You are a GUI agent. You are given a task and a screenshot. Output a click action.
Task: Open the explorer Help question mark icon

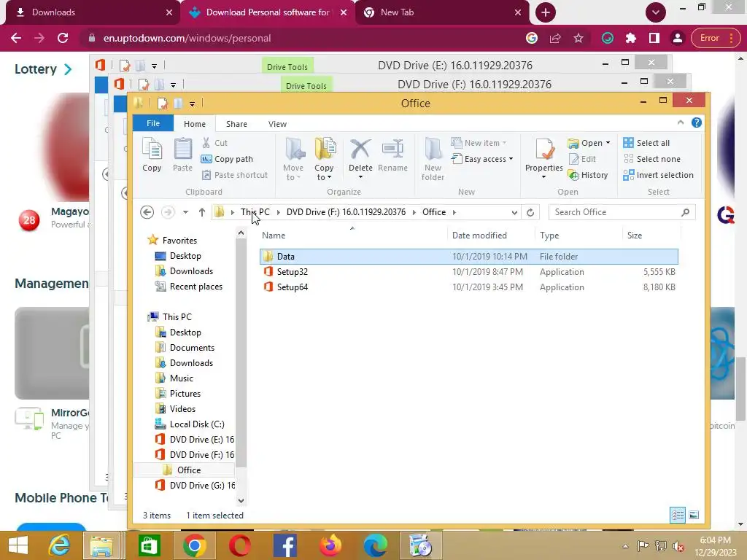click(x=697, y=122)
